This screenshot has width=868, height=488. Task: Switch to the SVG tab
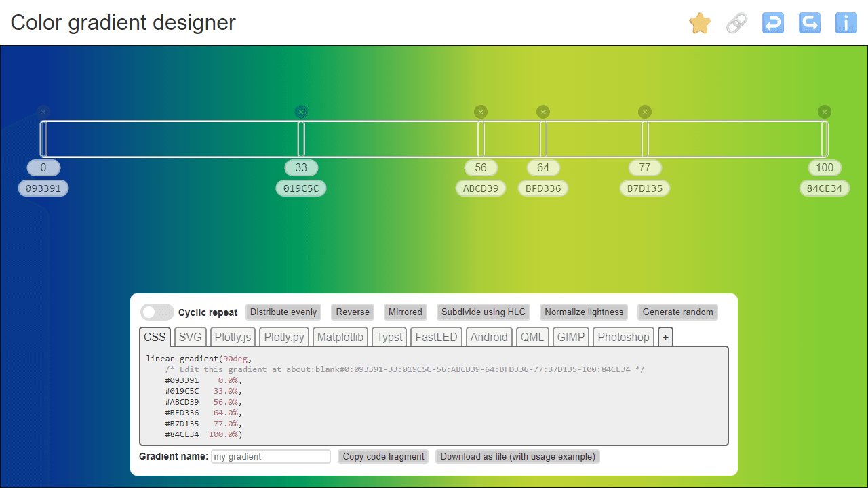tap(191, 337)
